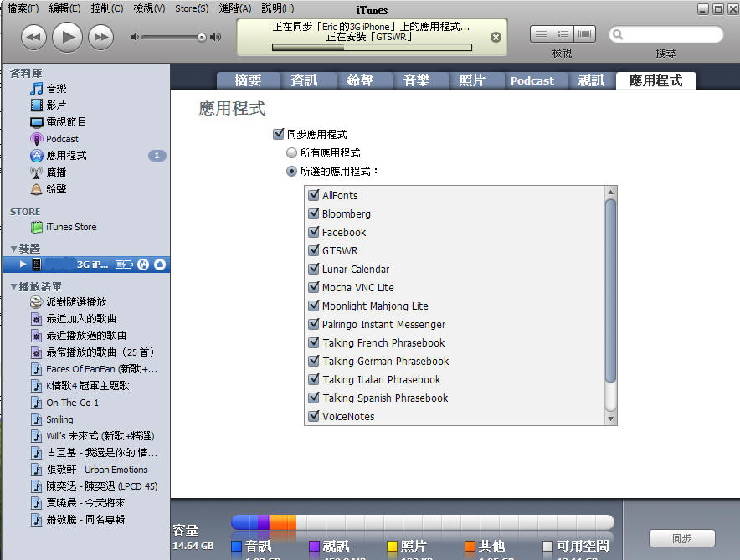Eject the iPhone device
Viewport: 740px width, 560px height.
click(x=160, y=265)
